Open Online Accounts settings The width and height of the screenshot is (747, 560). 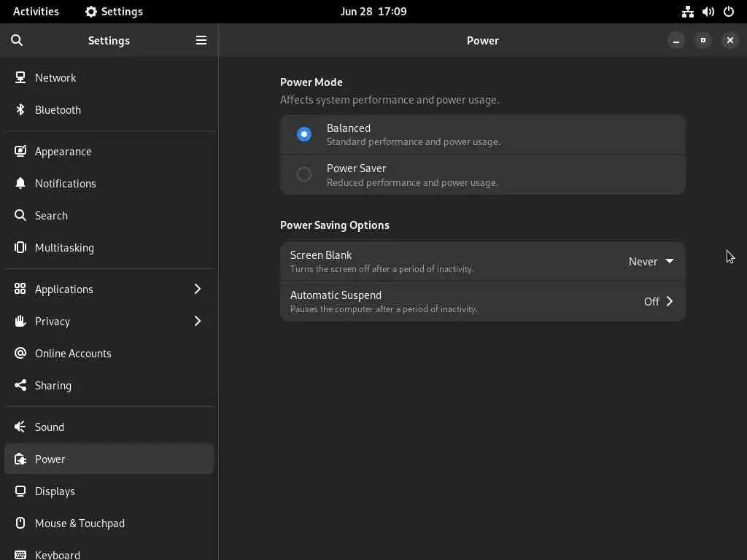[73, 354]
